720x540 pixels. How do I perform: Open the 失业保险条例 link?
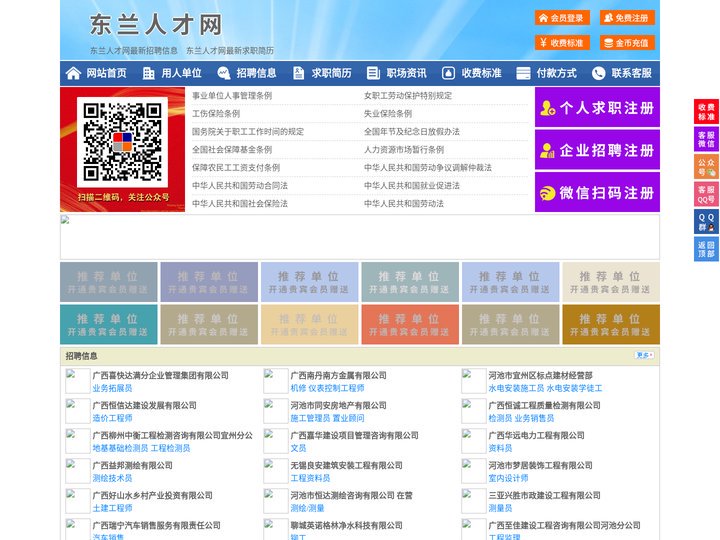[388, 113]
